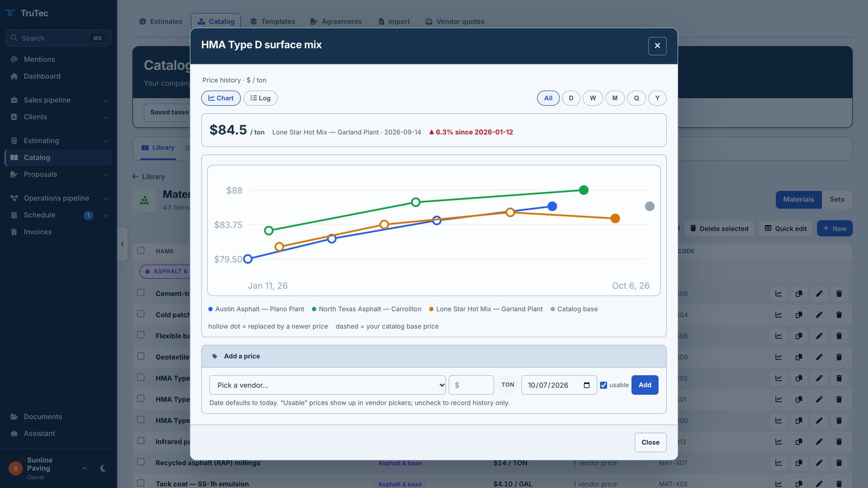
Task: Click the dark mode moon icon
Action: [103, 468]
